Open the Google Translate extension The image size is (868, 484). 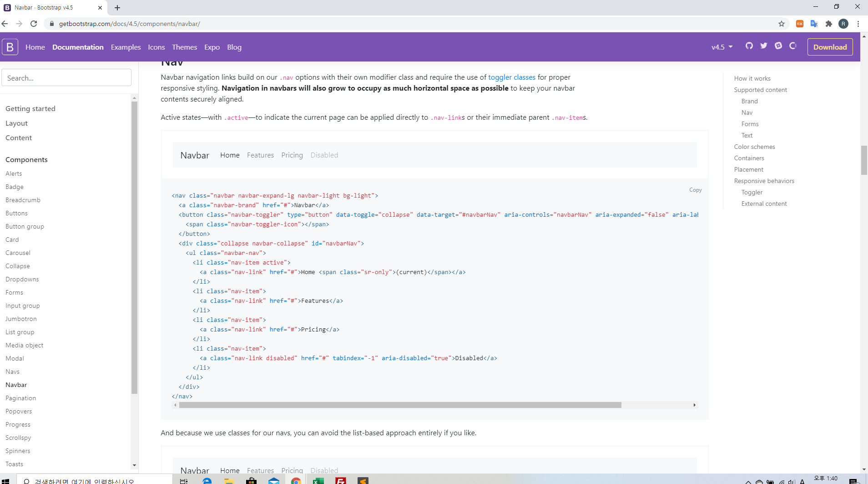coord(814,24)
